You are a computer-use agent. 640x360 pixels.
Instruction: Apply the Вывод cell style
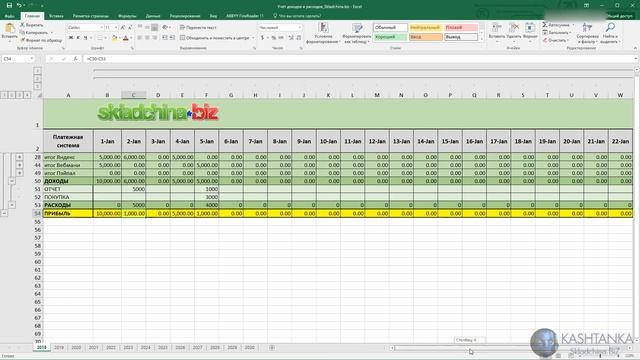(x=461, y=37)
